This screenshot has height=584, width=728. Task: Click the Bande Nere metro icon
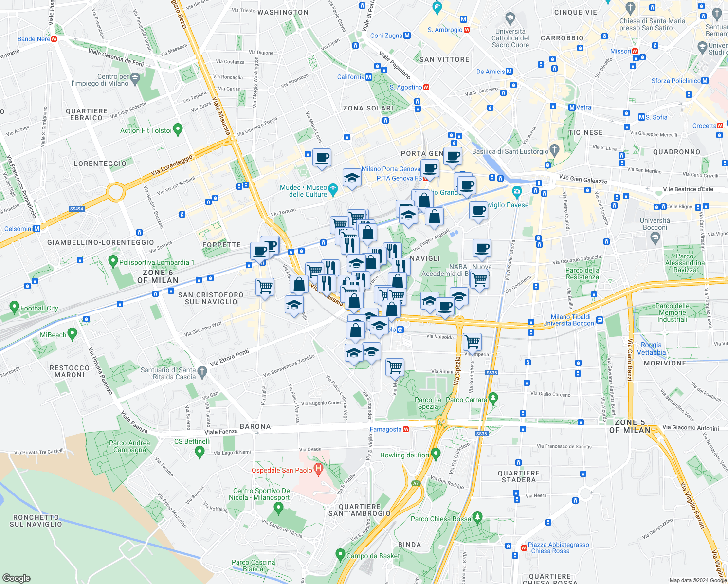point(55,39)
